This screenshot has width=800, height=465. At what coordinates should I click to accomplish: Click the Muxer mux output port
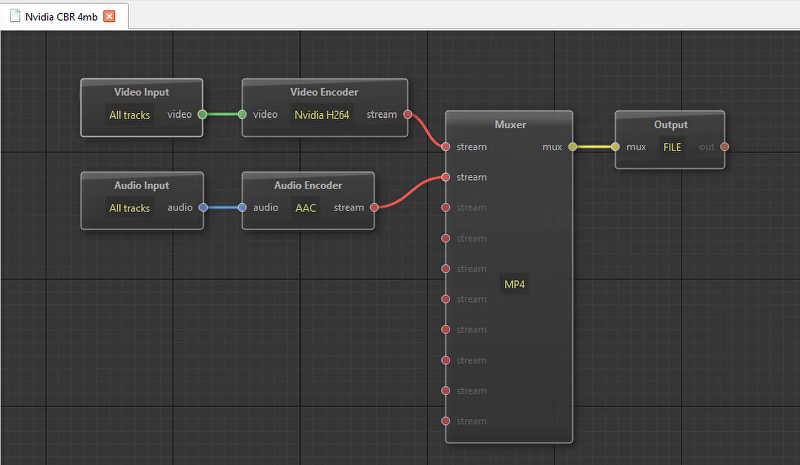coord(573,147)
